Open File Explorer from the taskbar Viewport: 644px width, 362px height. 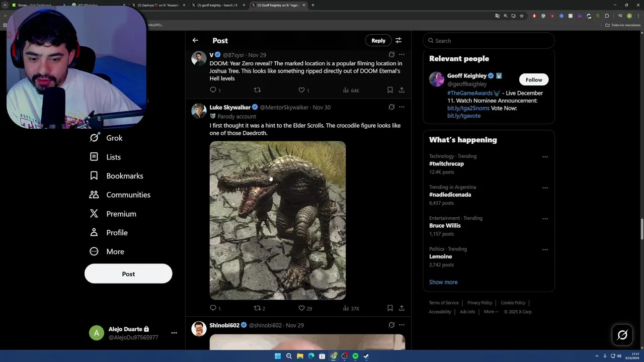click(300, 356)
